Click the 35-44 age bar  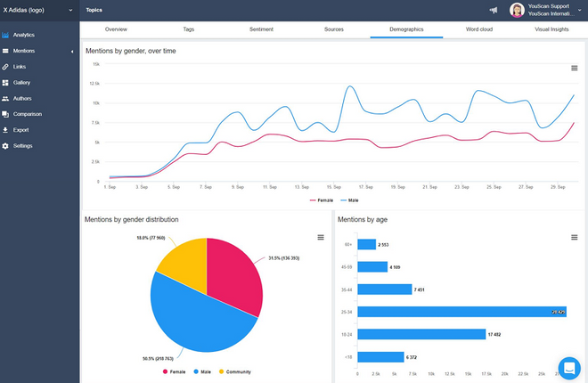click(x=385, y=289)
